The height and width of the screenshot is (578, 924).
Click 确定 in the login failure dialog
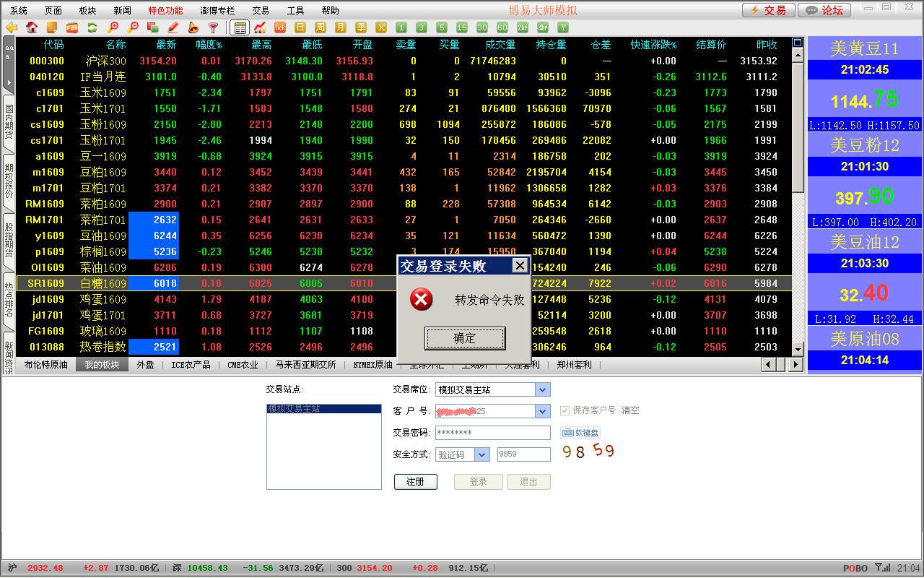point(464,338)
